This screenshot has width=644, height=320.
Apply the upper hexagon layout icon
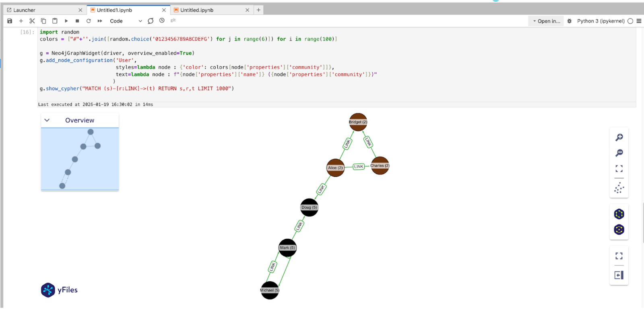pyautogui.click(x=619, y=214)
